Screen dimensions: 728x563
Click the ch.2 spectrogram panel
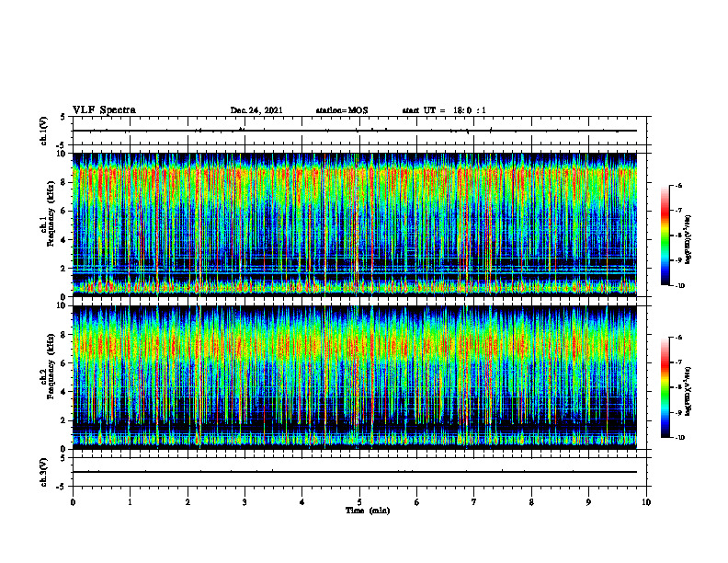(355, 377)
